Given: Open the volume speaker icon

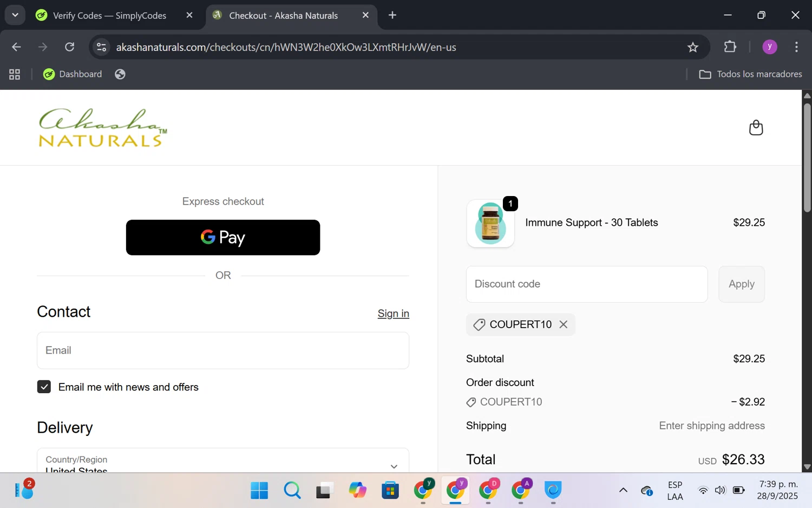Looking at the screenshot, I should (x=720, y=491).
